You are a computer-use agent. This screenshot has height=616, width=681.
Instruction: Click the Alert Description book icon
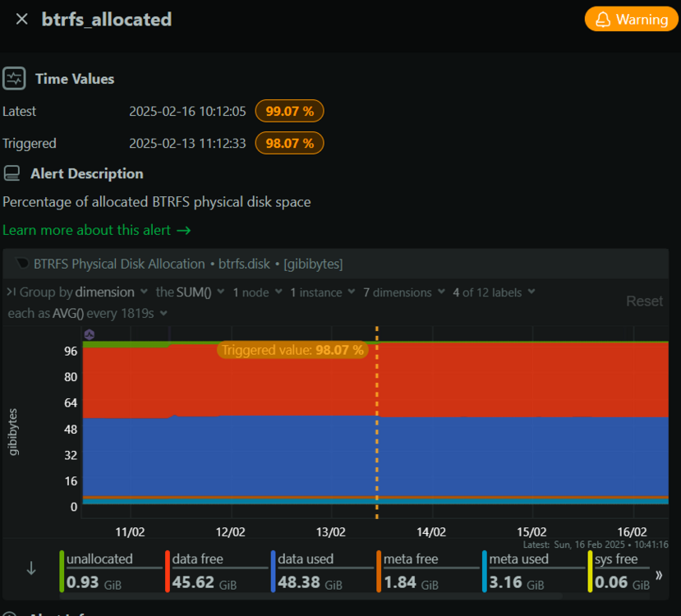[12, 173]
